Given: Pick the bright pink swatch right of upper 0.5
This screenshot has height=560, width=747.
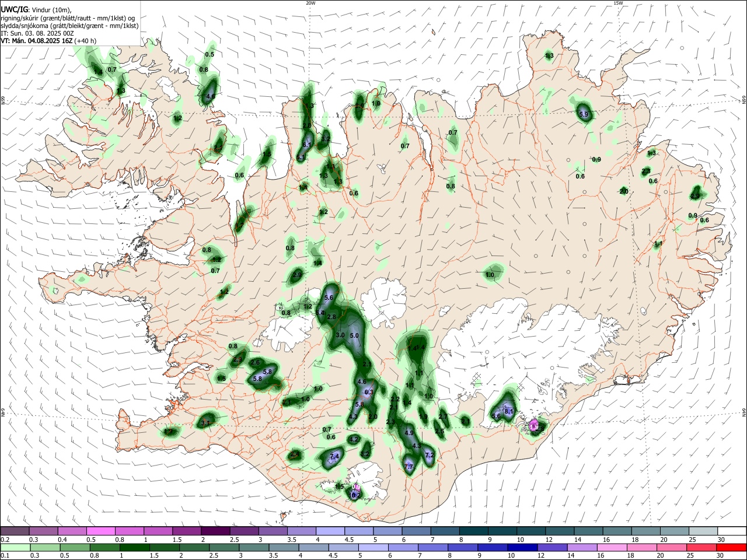Looking at the screenshot, I should click(x=100, y=531).
